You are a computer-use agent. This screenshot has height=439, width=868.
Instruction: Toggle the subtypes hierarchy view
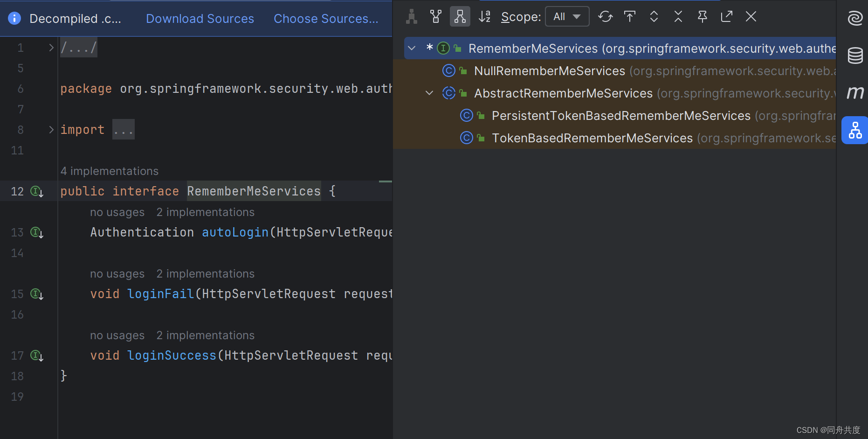pyautogui.click(x=460, y=17)
